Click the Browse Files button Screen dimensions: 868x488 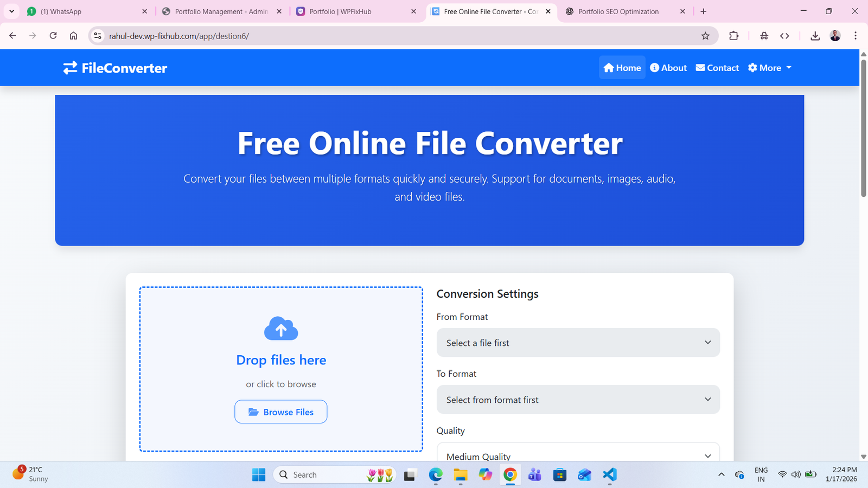point(280,412)
